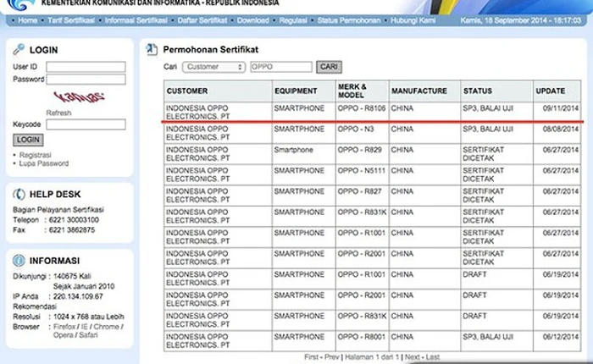
Task: Click the phone icon next to HELP DESK
Action: (x=19, y=194)
